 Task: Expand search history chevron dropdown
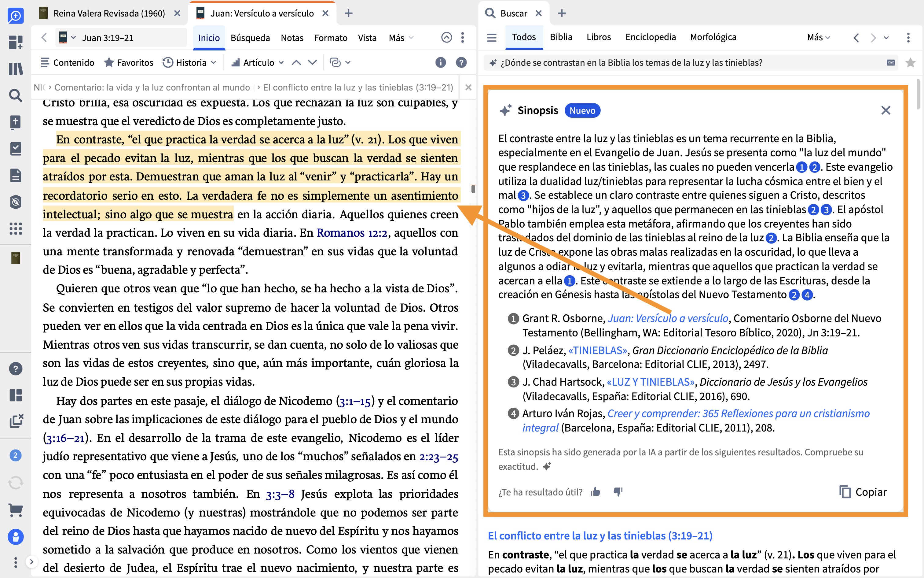click(x=886, y=37)
